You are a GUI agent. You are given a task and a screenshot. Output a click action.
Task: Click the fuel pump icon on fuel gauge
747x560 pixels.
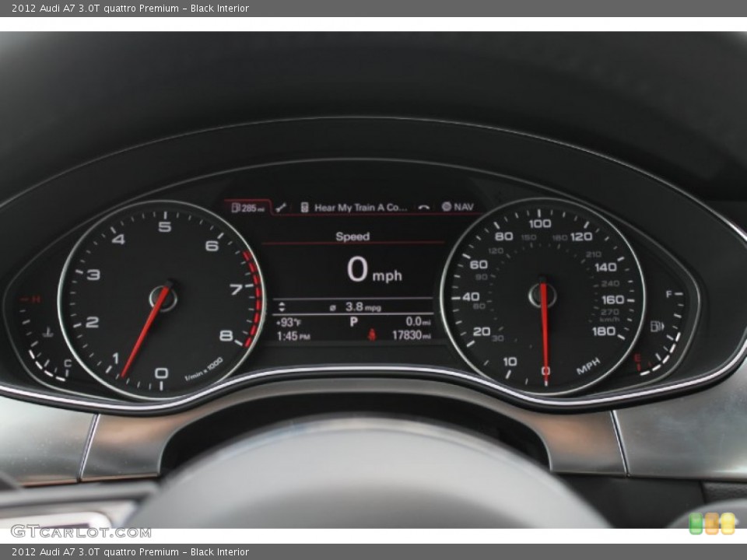coord(657,326)
